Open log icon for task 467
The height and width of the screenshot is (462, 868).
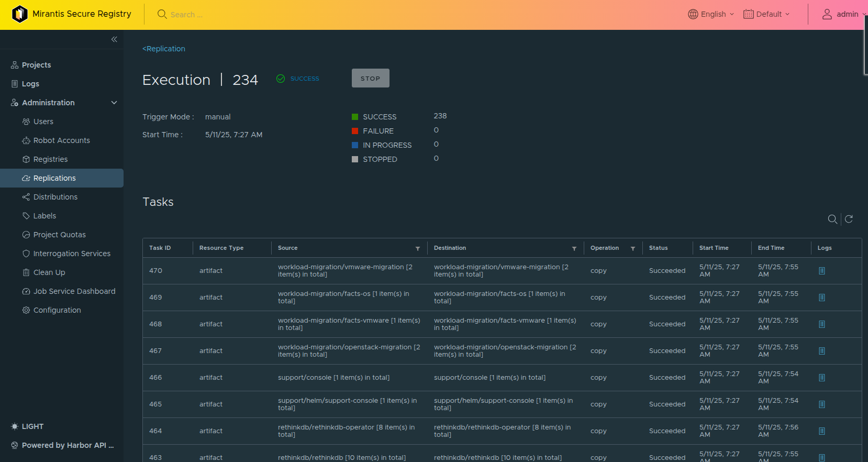pos(821,351)
